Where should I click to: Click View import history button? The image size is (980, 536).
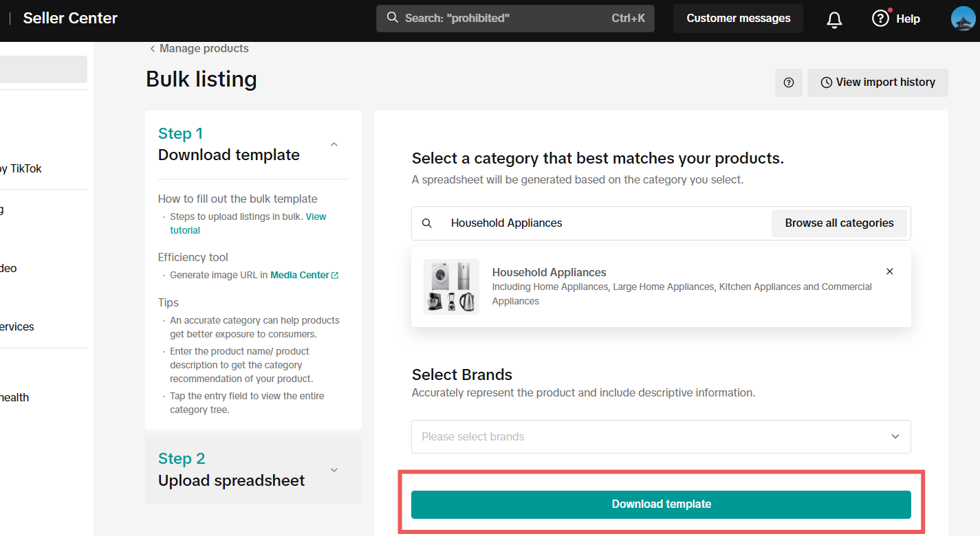tap(878, 82)
